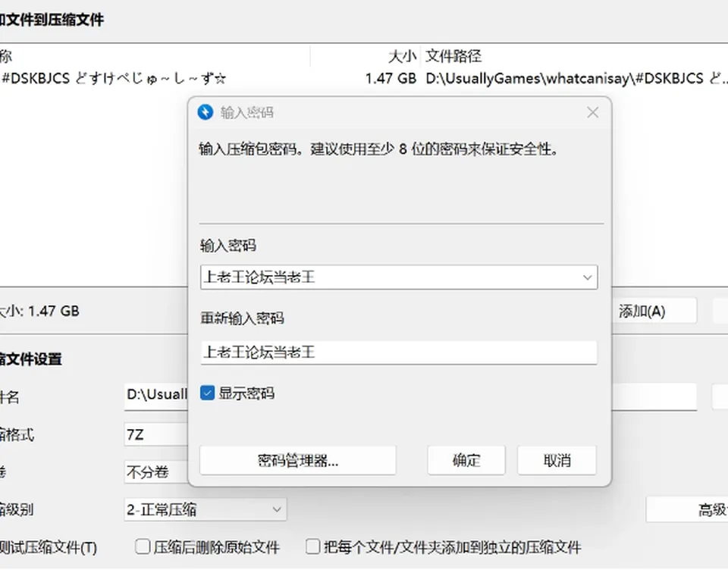Click the D:\UsuallyGames\whatcanisay path cell
The image size is (728, 570).
pyautogui.click(x=576, y=78)
